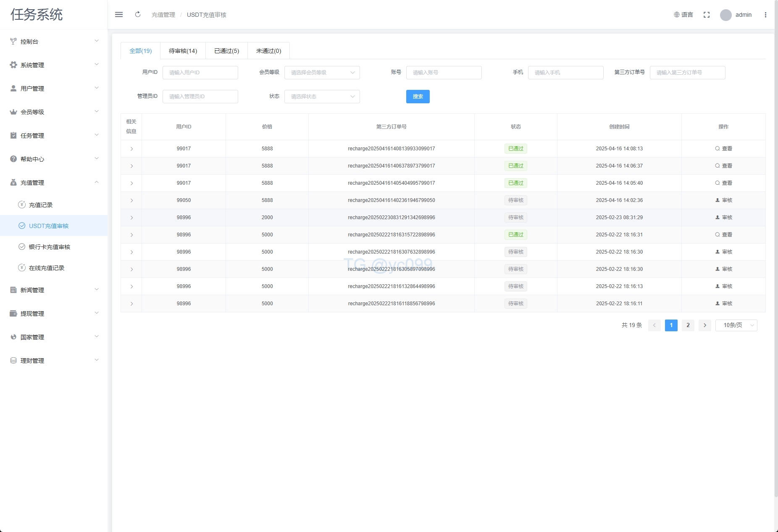Go to page 2 of results
The image size is (778, 532).
(x=688, y=325)
